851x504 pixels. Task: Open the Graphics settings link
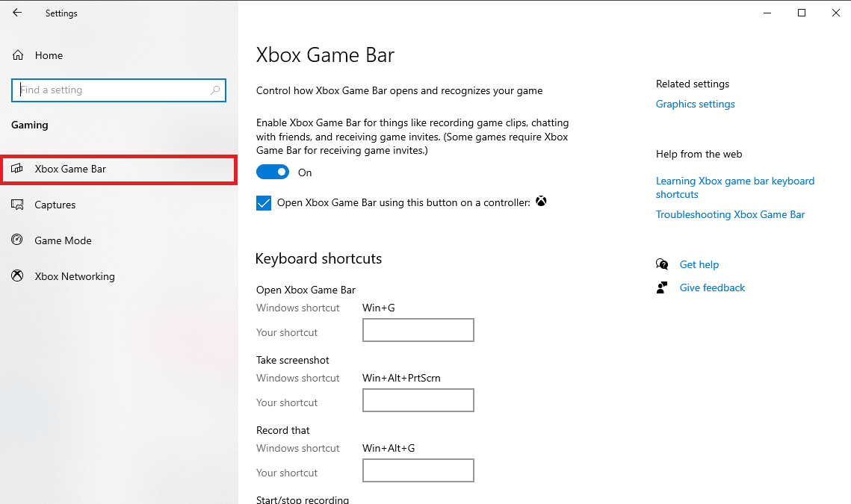pos(696,105)
